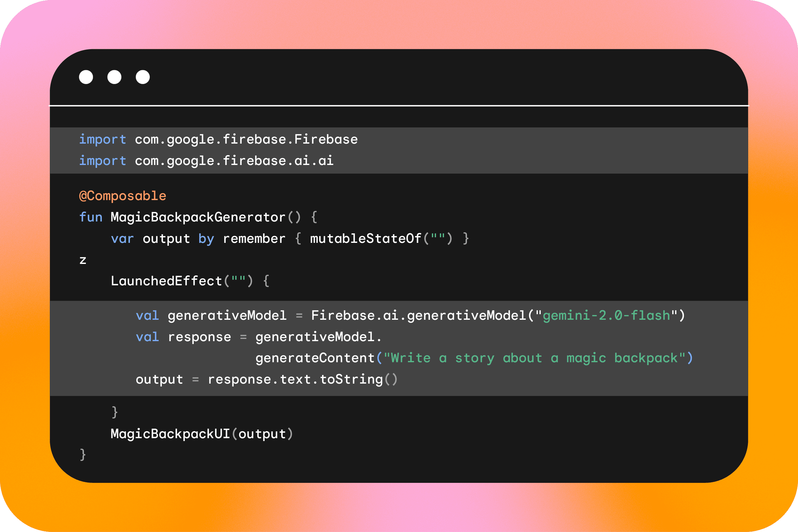The width and height of the screenshot is (798, 532).
Task: Click com.google.firebase.ai.ai import path
Action: (234, 161)
